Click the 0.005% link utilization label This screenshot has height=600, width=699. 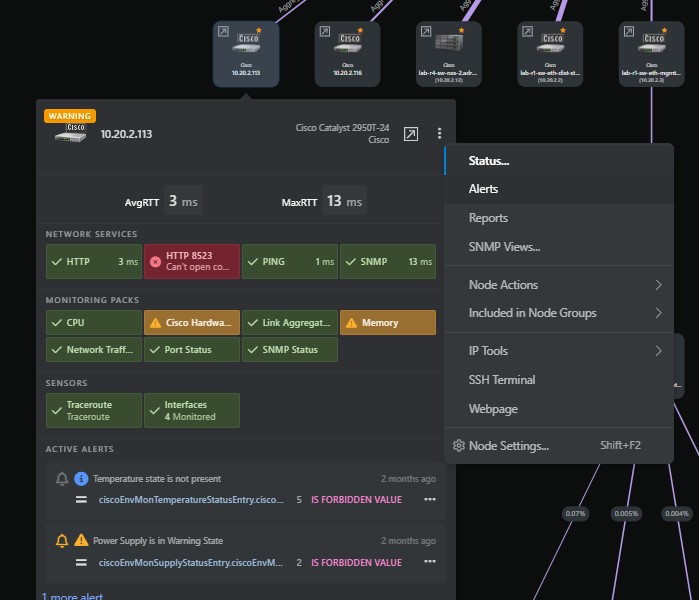click(x=626, y=514)
